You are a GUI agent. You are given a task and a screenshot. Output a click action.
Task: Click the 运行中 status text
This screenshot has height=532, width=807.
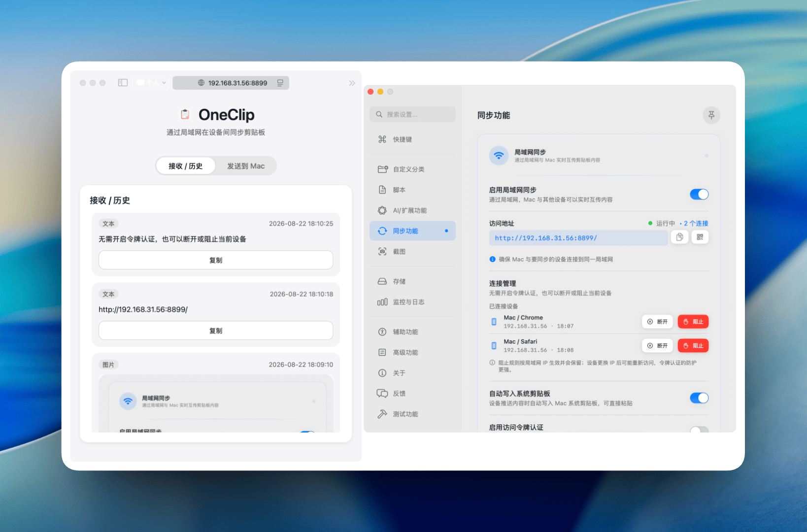(666, 223)
